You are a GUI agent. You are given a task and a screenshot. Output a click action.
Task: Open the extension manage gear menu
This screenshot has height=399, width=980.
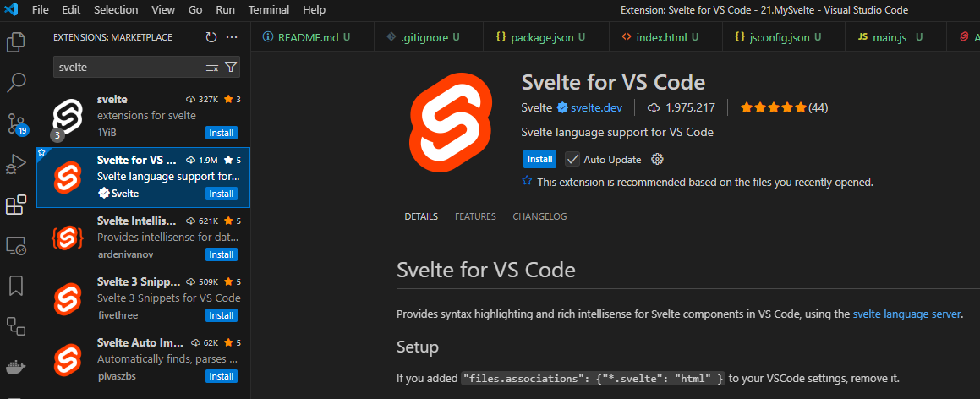click(x=657, y=159)
